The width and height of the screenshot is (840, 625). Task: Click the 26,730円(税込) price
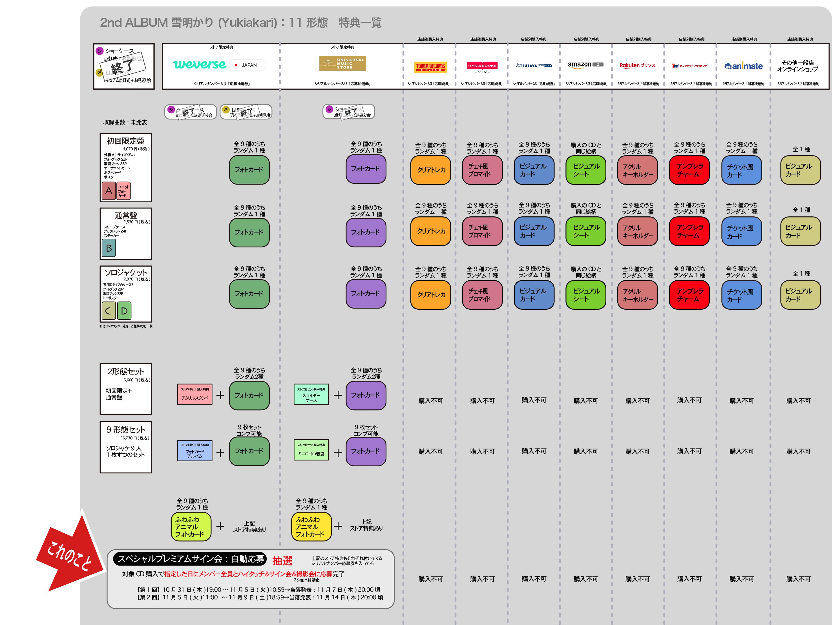click(135, 438)
